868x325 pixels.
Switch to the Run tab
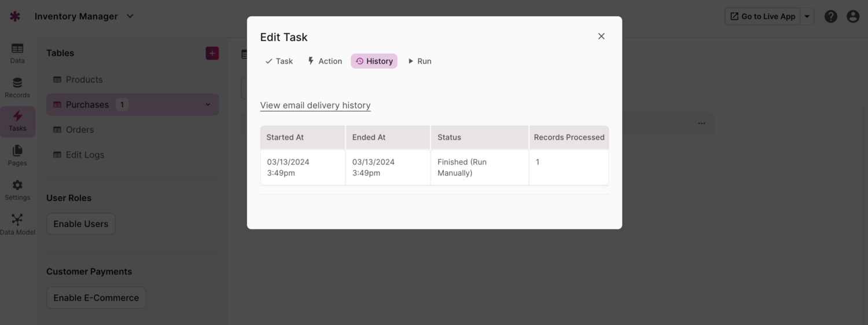coord(420,61)
